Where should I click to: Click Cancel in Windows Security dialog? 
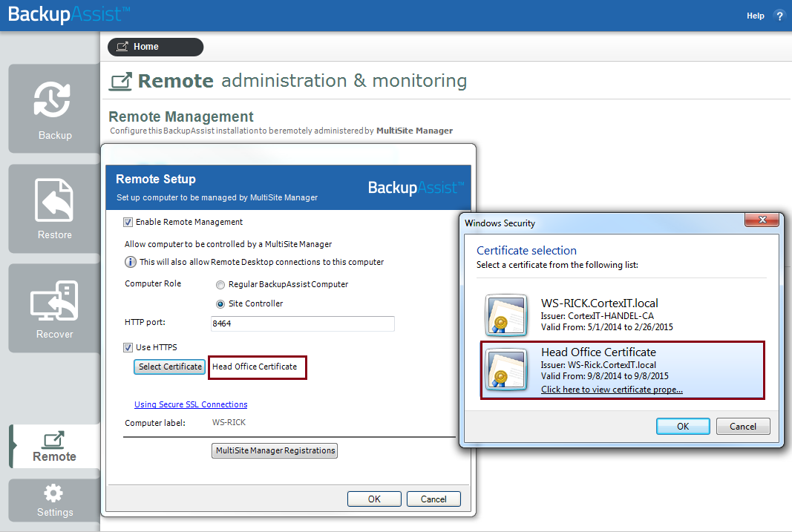tap(743, 426)
